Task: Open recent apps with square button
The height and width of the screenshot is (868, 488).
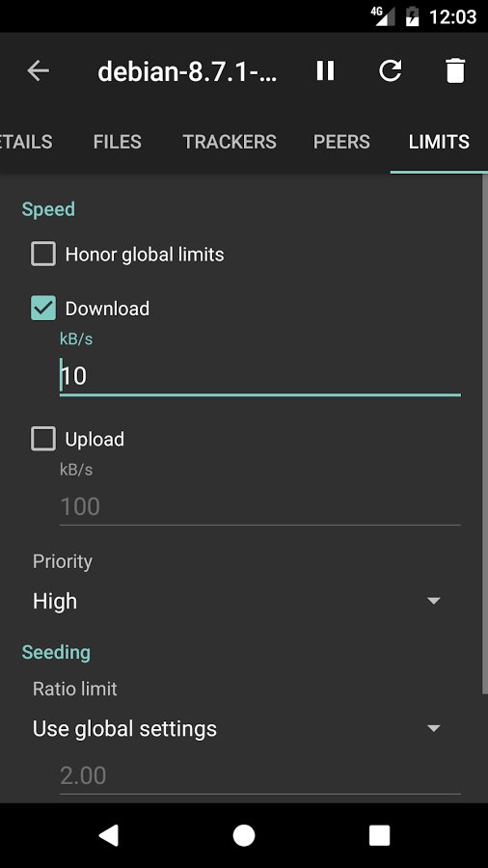Action: (380, 835)
